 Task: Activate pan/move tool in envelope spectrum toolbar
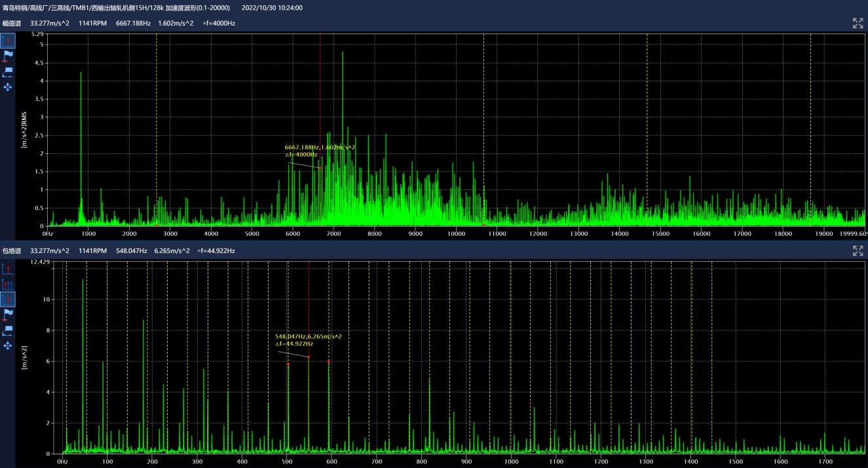(8, 345)
